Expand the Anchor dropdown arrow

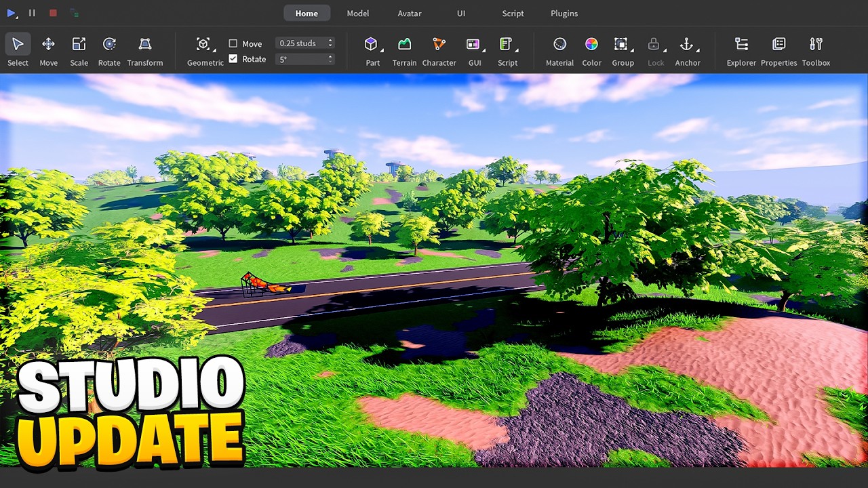click(698, 50)
